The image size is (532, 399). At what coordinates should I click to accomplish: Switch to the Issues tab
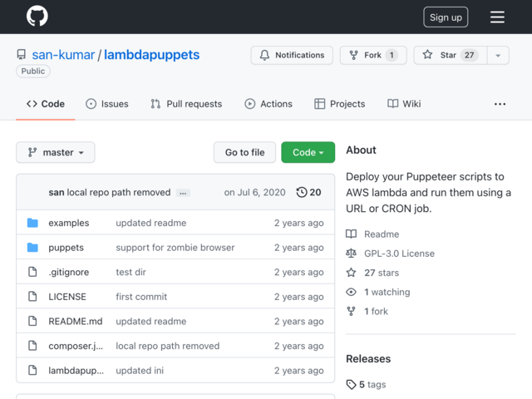pyautogui.click(x=107, y=104)
